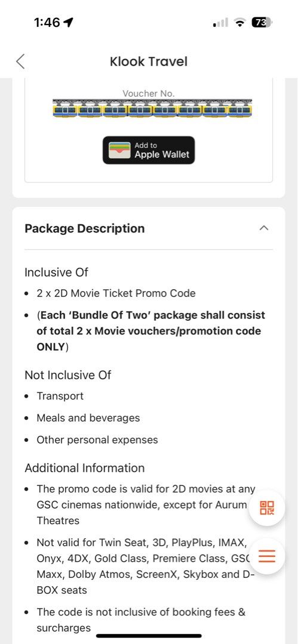Tap the location arrow next to the time

pos(68,23)
